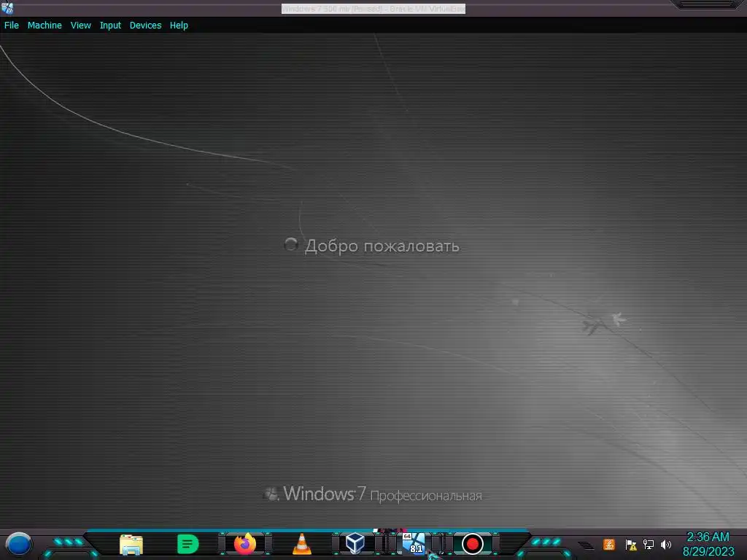
Task: Launch Firefox from the taskbar
Action: coord(245,544)
